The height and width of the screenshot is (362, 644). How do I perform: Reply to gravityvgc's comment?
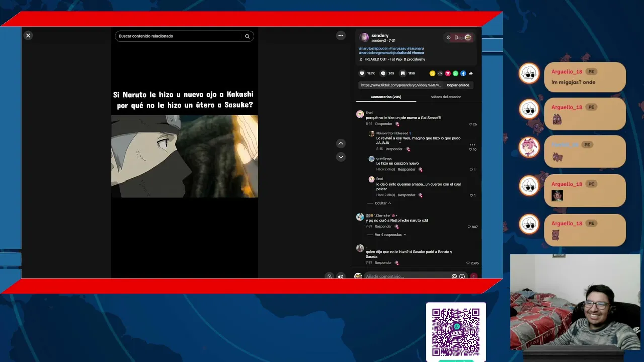tap(407, 169)
